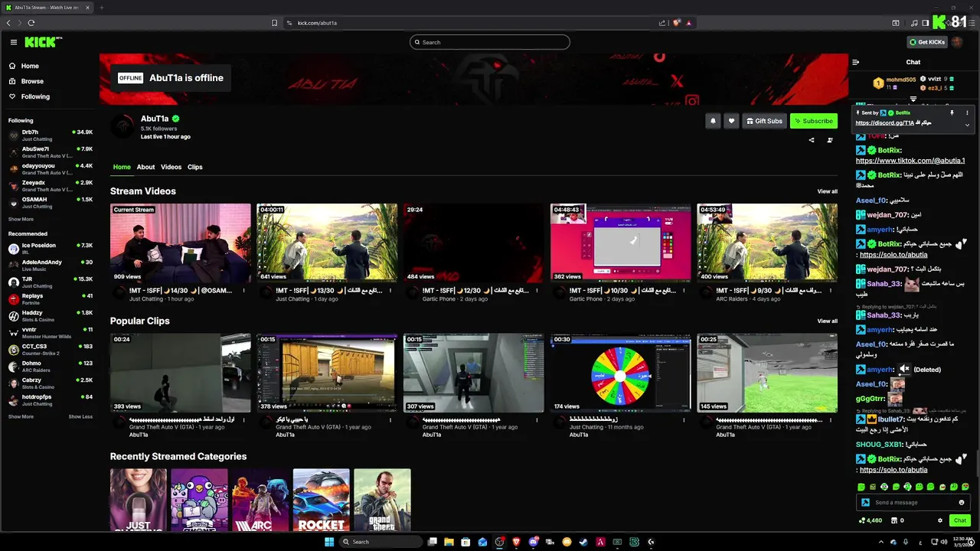Open the 29:24 stream video thumbnail
Image resolution: width=980 pixels, height=551 pixels.
[474, 243]
